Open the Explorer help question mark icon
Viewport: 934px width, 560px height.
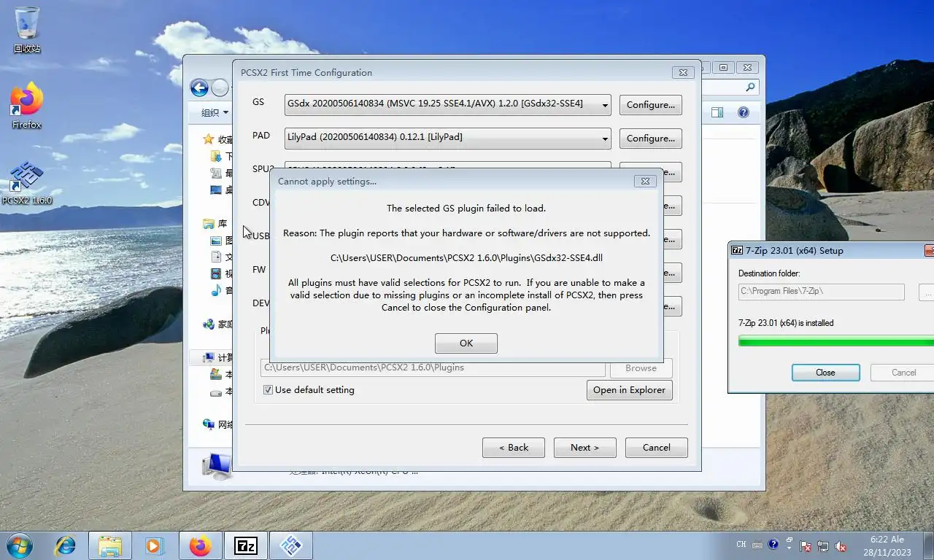pyautogui.click(x=744, y=112)
